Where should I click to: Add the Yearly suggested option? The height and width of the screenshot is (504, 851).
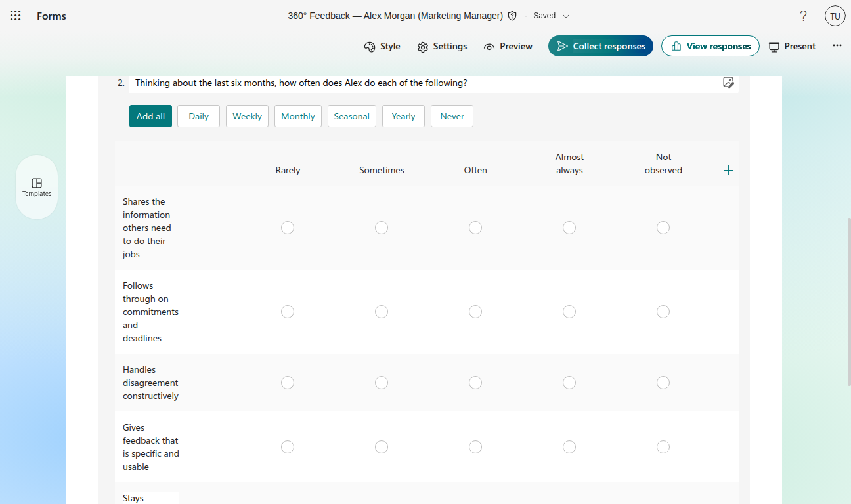click(403, 116)
